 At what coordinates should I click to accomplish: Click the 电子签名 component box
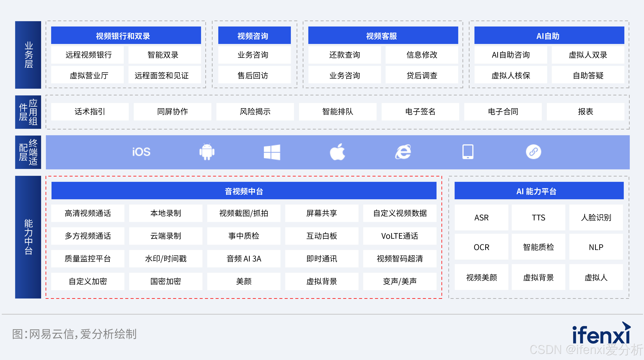[420, 111]
